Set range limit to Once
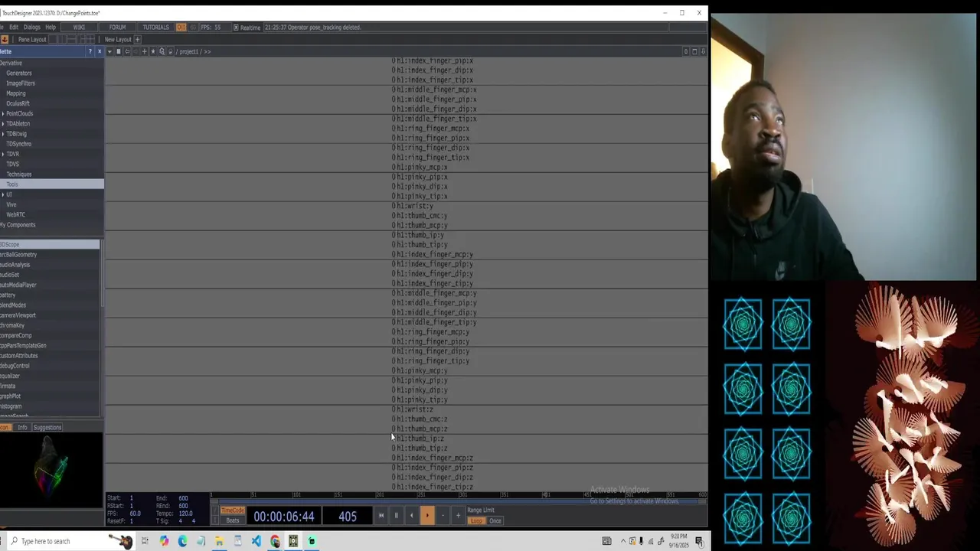This screenshot has height=551, width=980. (x=495, y=521)
